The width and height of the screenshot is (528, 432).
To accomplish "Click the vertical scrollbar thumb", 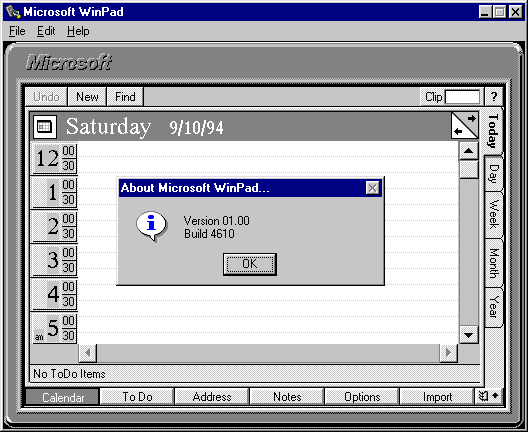I will 469,169.
